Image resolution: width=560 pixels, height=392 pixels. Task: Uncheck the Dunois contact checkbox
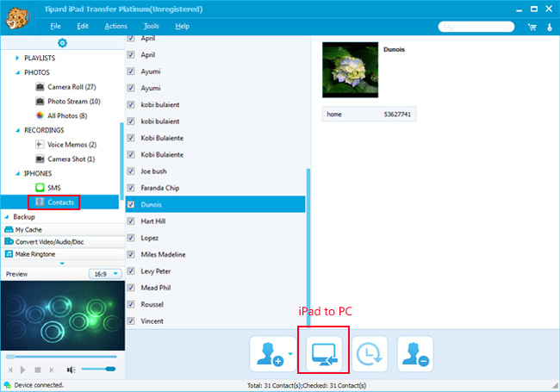[131, 204]
